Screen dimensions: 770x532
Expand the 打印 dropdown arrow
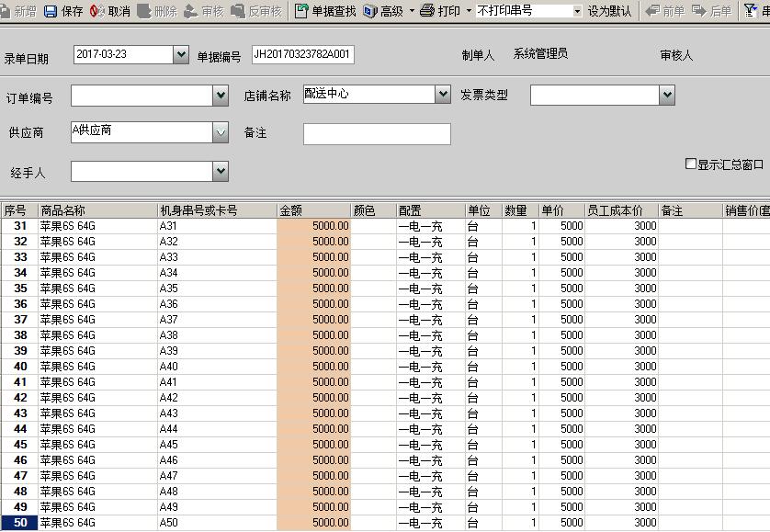click(469, 11)
